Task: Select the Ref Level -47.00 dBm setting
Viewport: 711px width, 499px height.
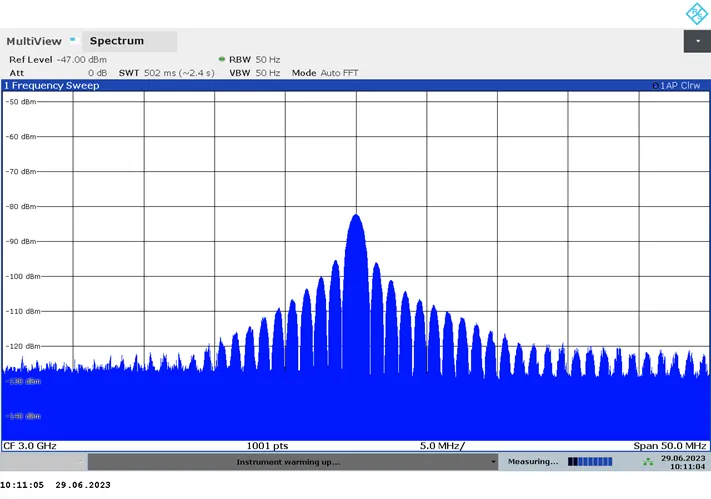Action: pyautogui.click(x=58, y=60)
